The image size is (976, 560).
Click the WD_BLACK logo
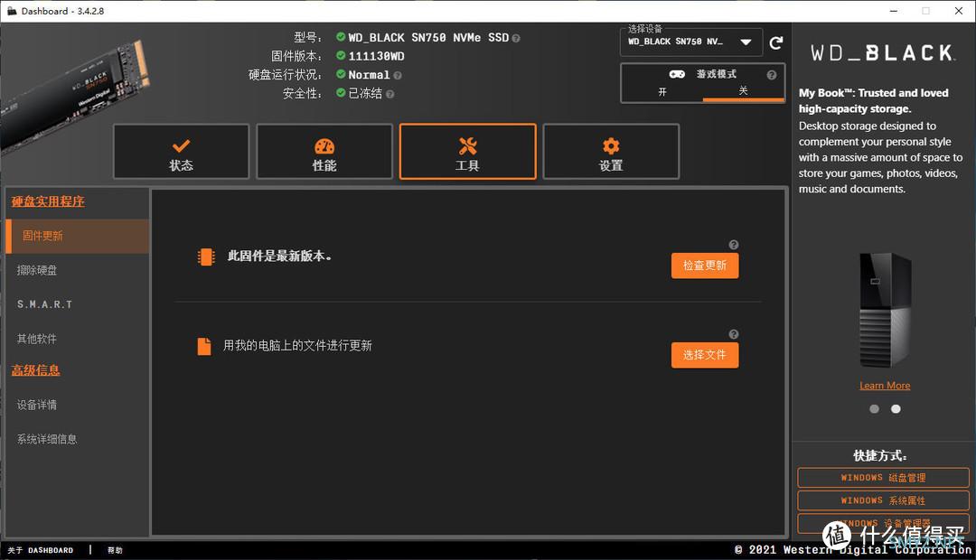pyautogui.click(x=883, y=53)
